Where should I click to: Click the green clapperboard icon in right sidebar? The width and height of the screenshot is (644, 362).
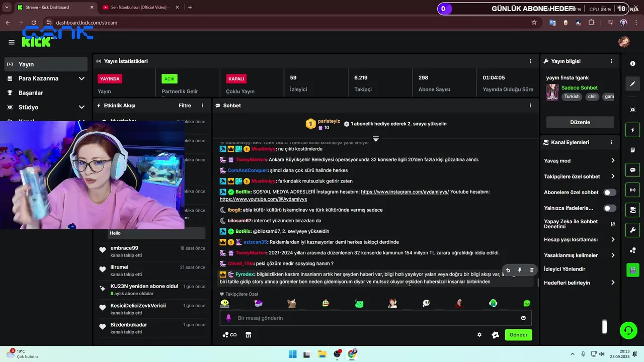[x=632, y=270]
